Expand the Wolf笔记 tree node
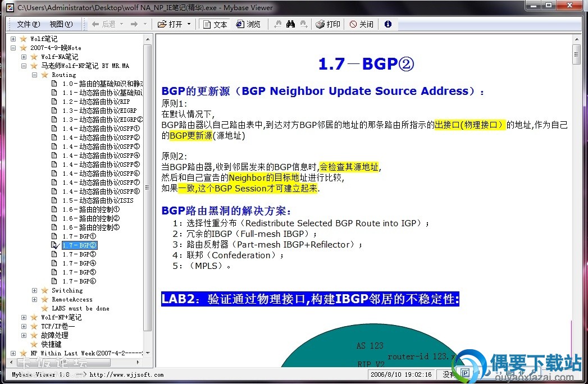The image size is (588, 384). pos(13,39)
